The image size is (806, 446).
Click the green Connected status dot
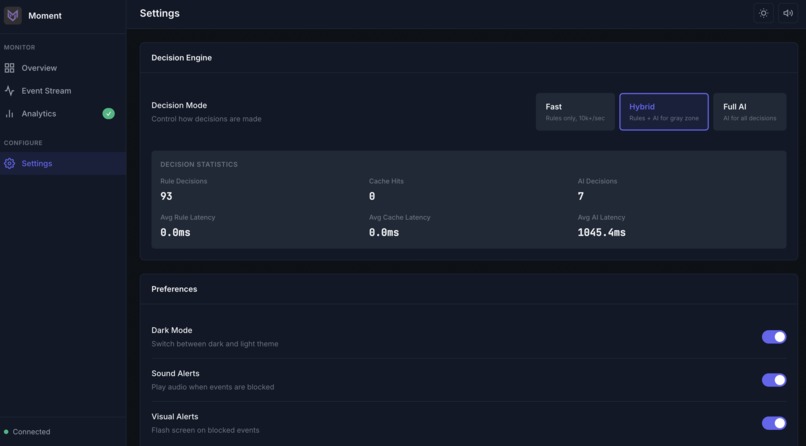[6, 432]
